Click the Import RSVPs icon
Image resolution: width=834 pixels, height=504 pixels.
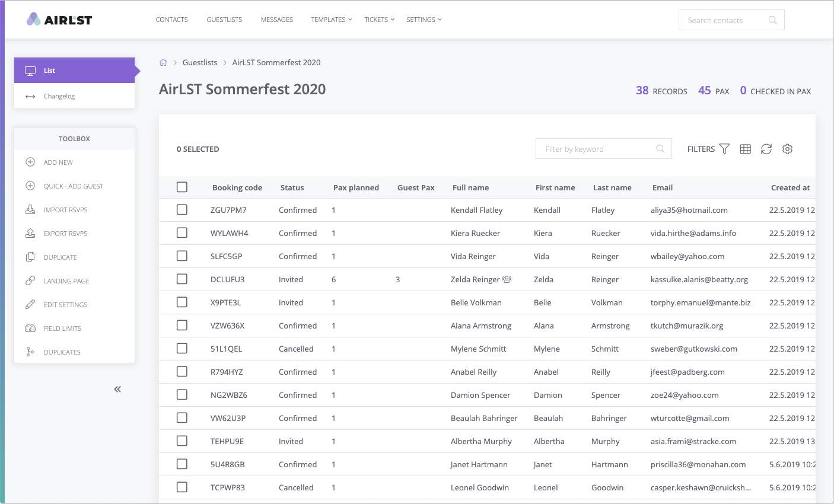[30, 209]
